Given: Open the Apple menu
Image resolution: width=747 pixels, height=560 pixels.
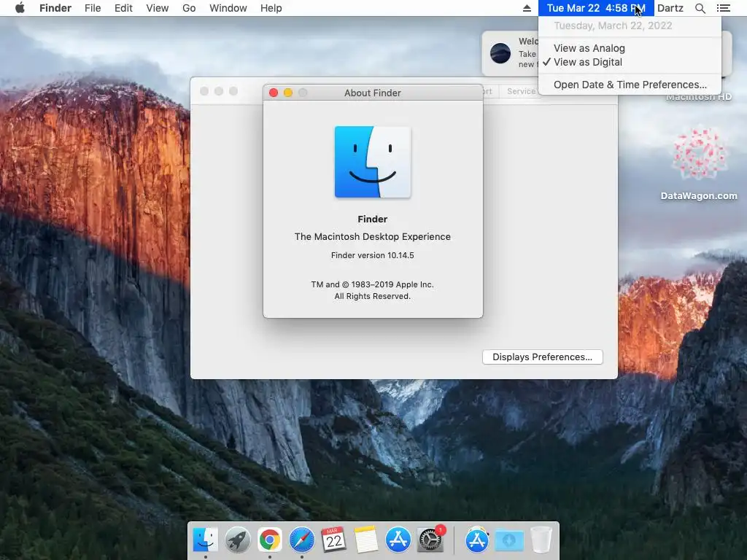Looking at the screenshot, I should 20,8.
